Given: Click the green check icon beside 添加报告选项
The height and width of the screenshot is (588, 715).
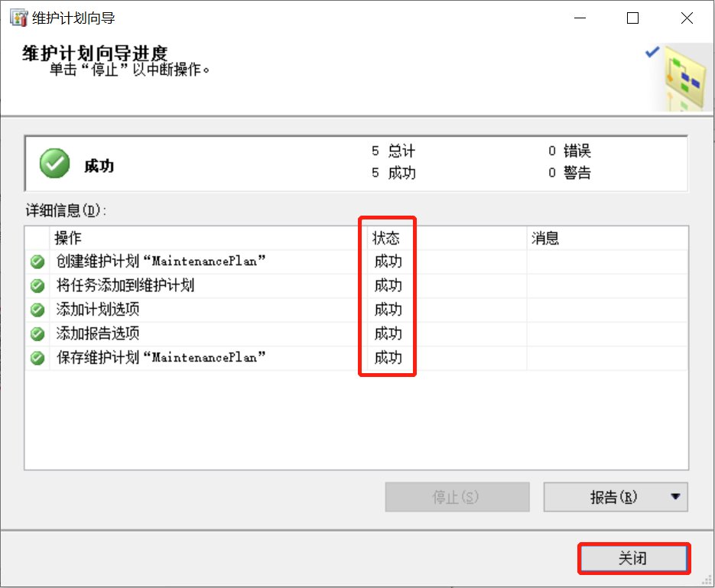Looking at the screenshot, I should tap(37, 334).
